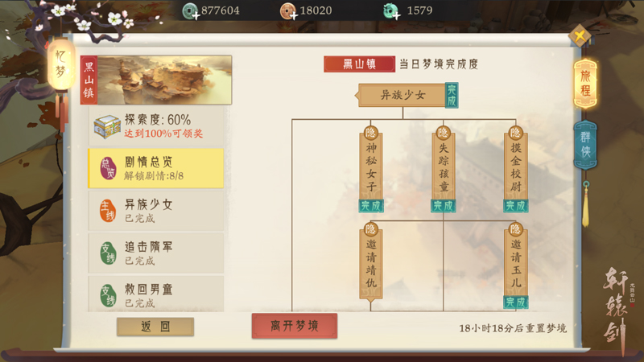Select the 总览 purple badge icon
This screenshot has height=362, width=644.
coord(108,168)
